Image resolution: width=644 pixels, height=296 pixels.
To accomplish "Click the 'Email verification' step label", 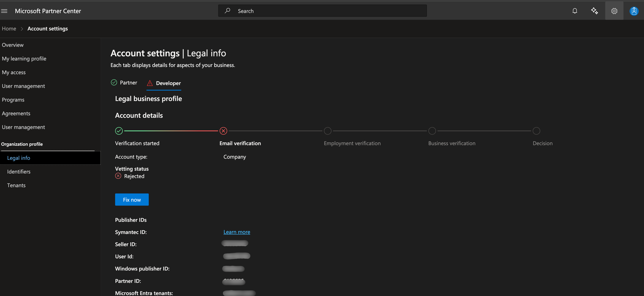I will tap(240, 143).
